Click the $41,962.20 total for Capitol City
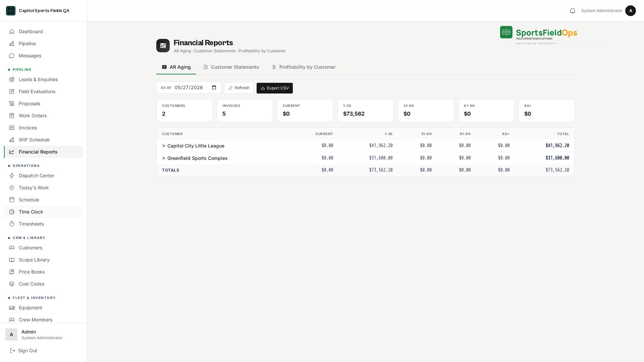This screenshot has width=644, height=362. [x=557, y=146]
